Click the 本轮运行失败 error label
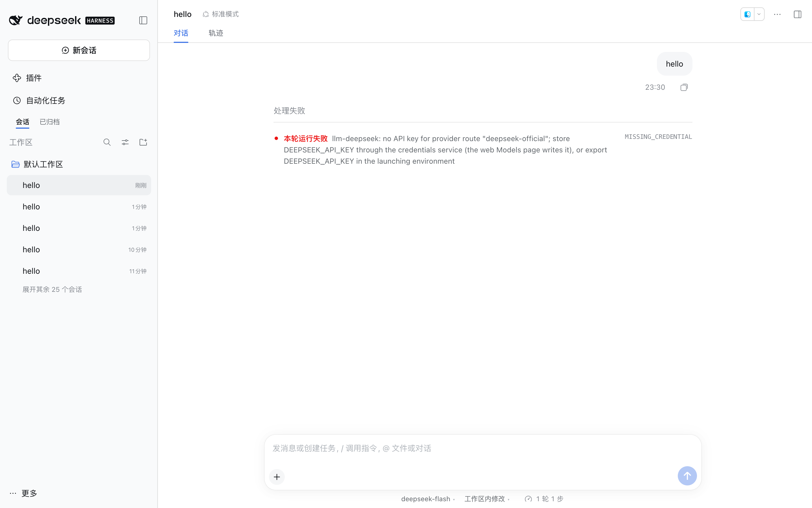The width and height of the screenshot is (812, 508). point(306,138)
